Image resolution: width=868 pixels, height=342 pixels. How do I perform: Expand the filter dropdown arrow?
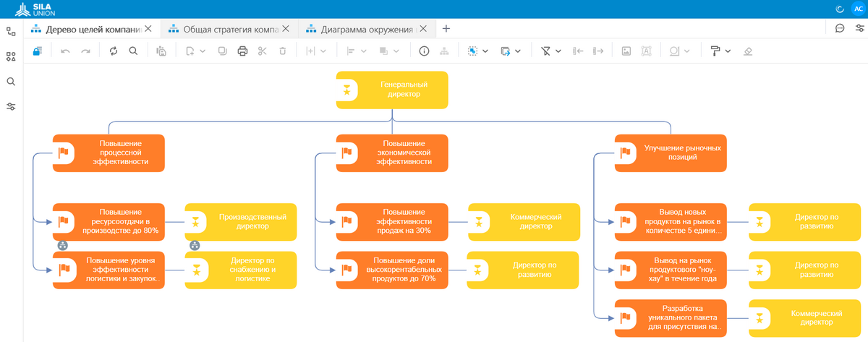click(x=559, y=51)
